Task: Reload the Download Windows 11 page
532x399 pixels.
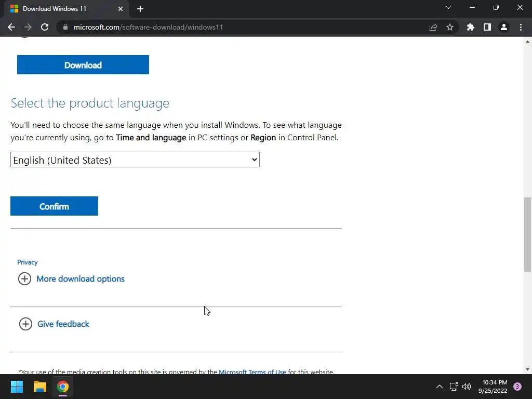Action: (x=45, y=27)
